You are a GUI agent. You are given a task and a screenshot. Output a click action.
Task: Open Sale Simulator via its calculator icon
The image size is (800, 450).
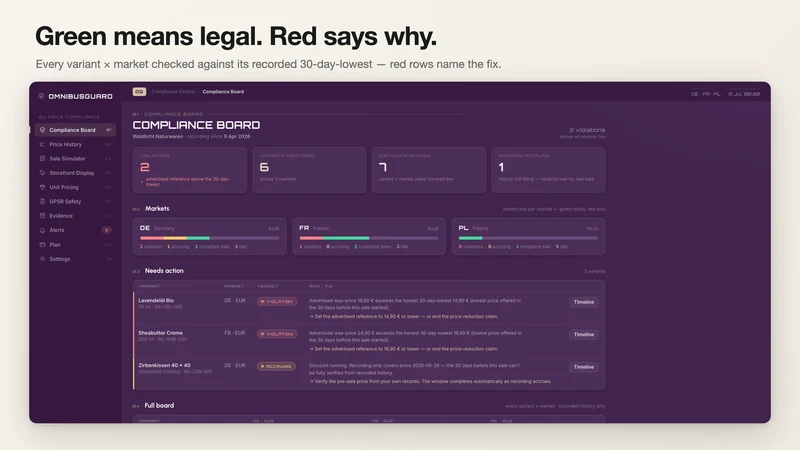pyautogui.click(x=42, y=159)
